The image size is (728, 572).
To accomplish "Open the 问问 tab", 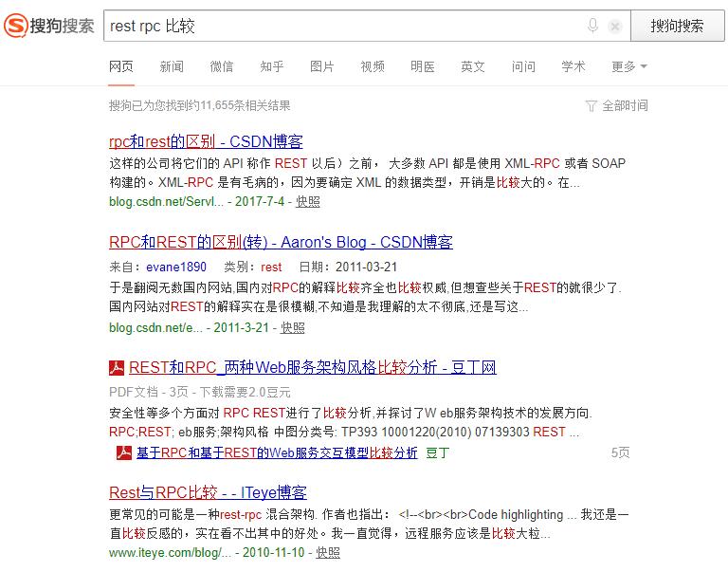I will tap(523, 67).
